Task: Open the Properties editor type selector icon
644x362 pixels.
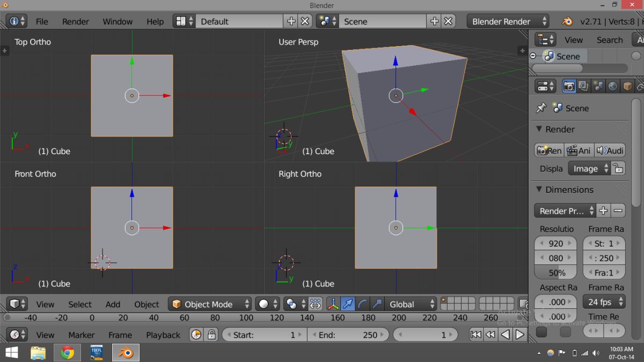Action: [x=546, y=86]
